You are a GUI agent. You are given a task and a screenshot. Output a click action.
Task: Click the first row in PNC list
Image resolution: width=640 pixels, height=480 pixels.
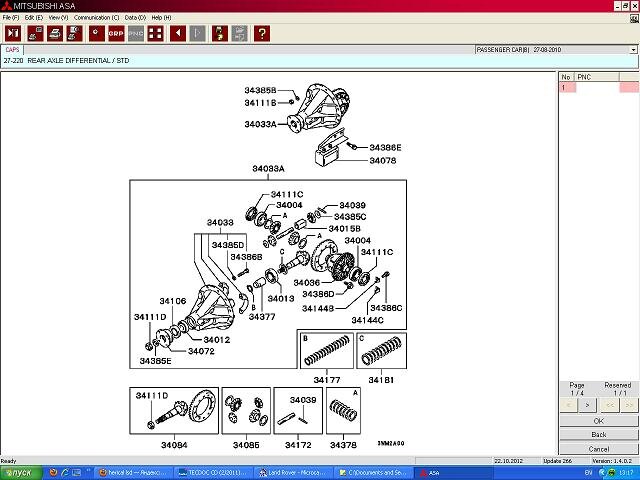click(x=598, y=88)
